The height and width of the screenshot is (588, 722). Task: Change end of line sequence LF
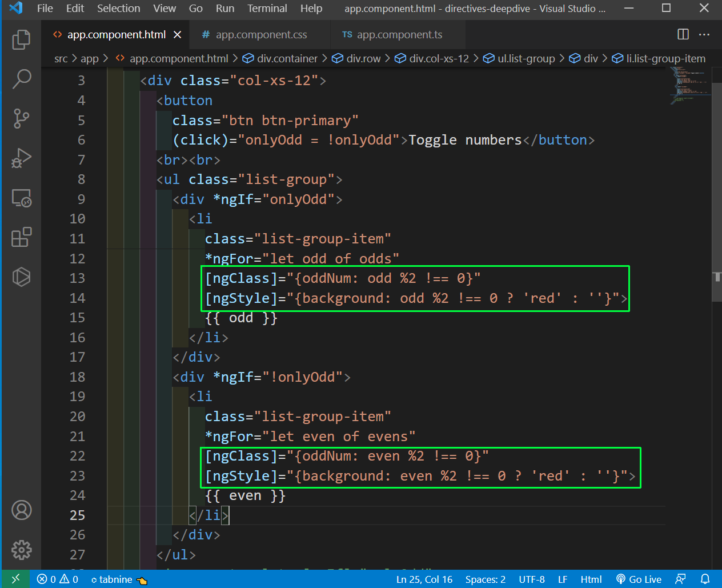pyautogui.click(x=563, y=579)
